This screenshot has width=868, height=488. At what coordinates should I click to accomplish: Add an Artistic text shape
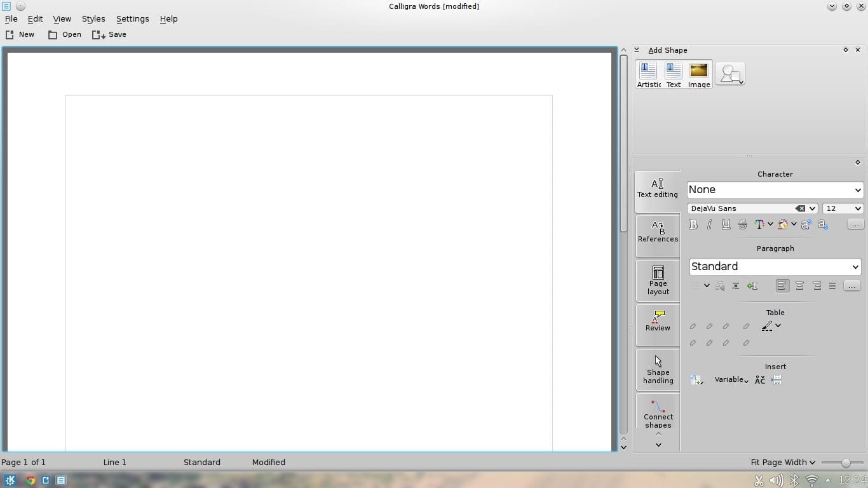point(648,74)
